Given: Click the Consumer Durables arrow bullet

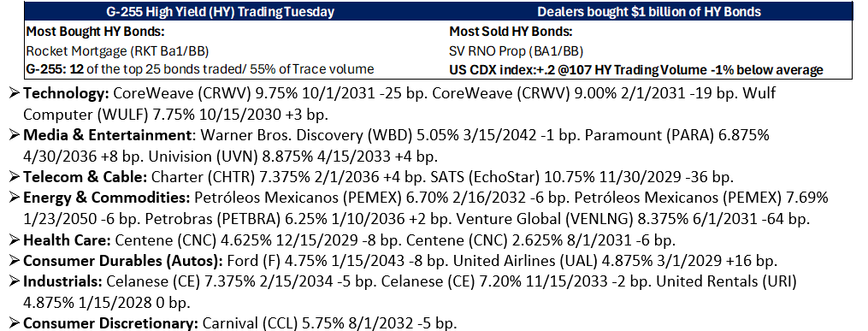Looking at the screenshot, I should tap(14, 261).
